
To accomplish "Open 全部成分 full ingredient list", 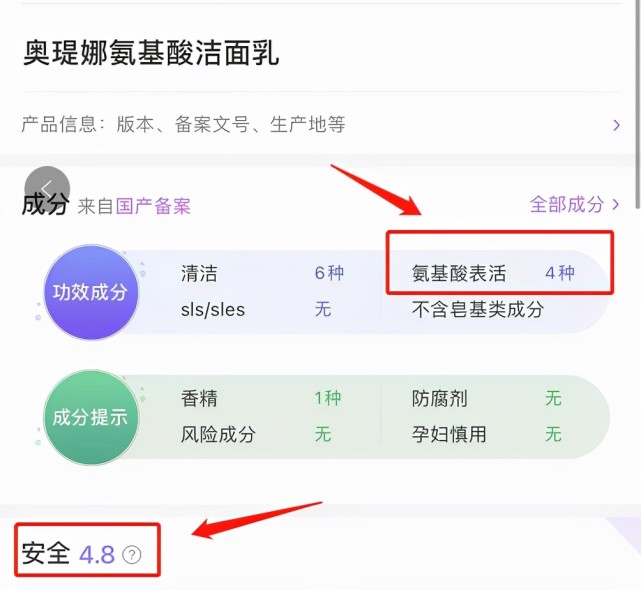I will (574, 204).
